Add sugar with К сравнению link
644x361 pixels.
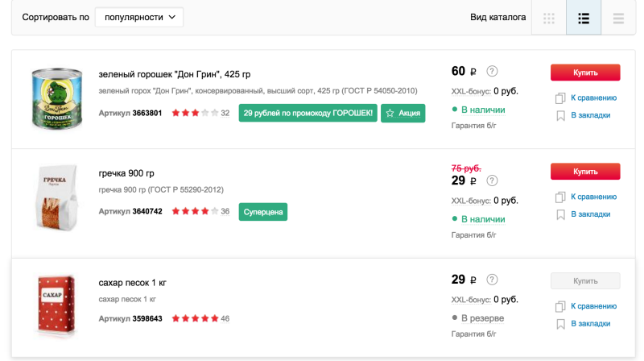pos(594,306)
